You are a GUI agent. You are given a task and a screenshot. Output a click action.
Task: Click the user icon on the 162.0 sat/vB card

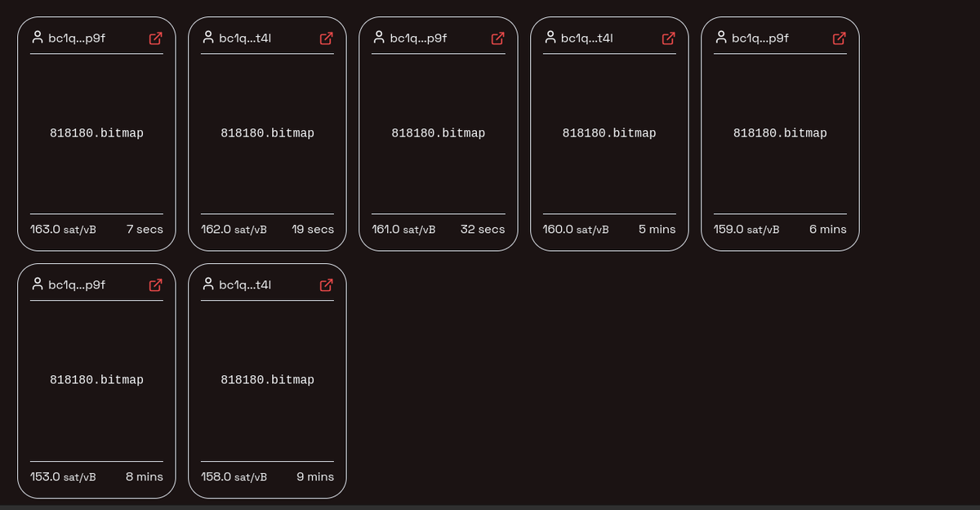(207, 38)
